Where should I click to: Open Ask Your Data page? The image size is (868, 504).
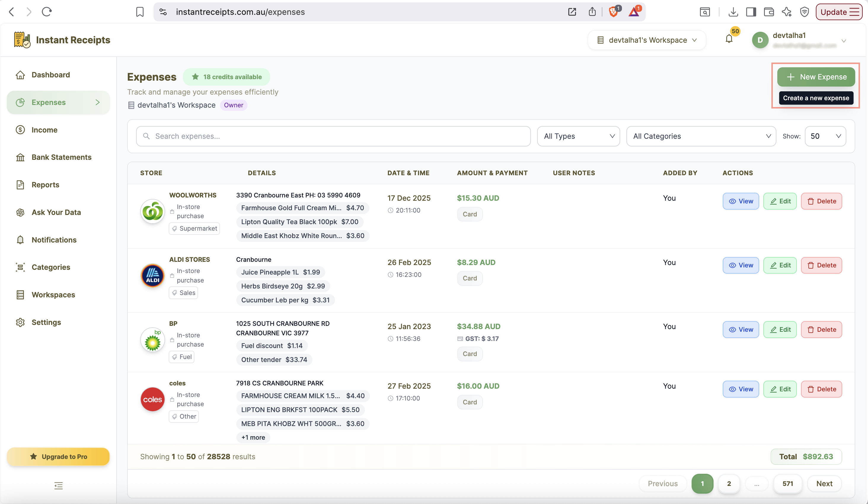coord(58,212)
